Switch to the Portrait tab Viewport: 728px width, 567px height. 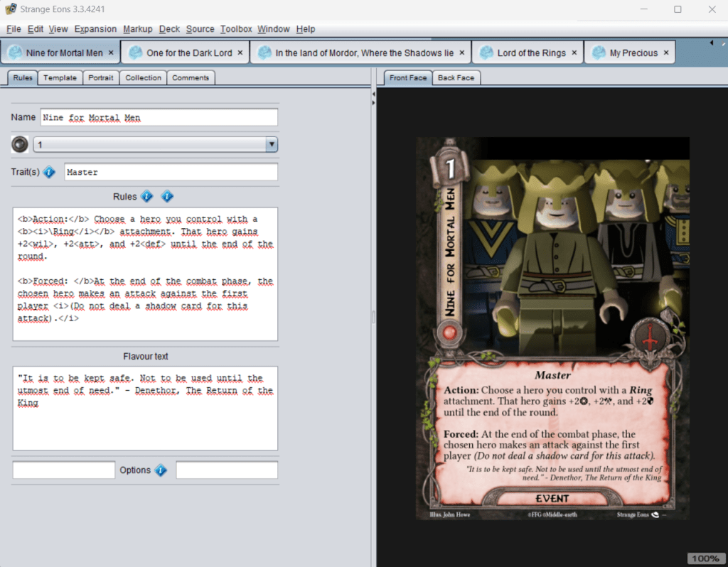point(100,77)
